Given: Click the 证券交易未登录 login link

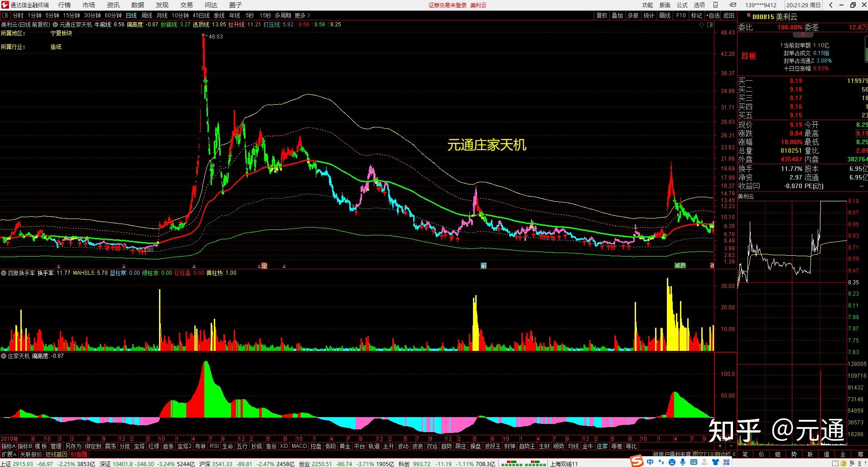Looking at the screenshot, I should tap(448, 5).
